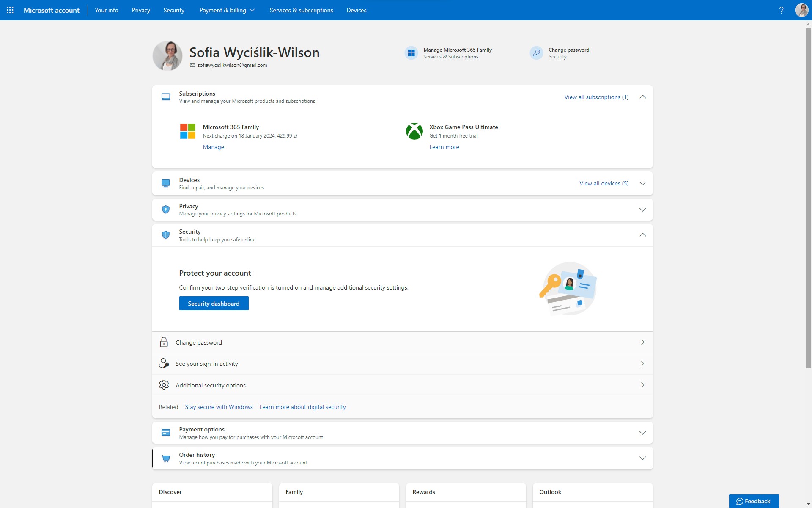Viewport: 812px width, 508px height.
Task: Click the Discover card heading
Action: click(170, 492)
